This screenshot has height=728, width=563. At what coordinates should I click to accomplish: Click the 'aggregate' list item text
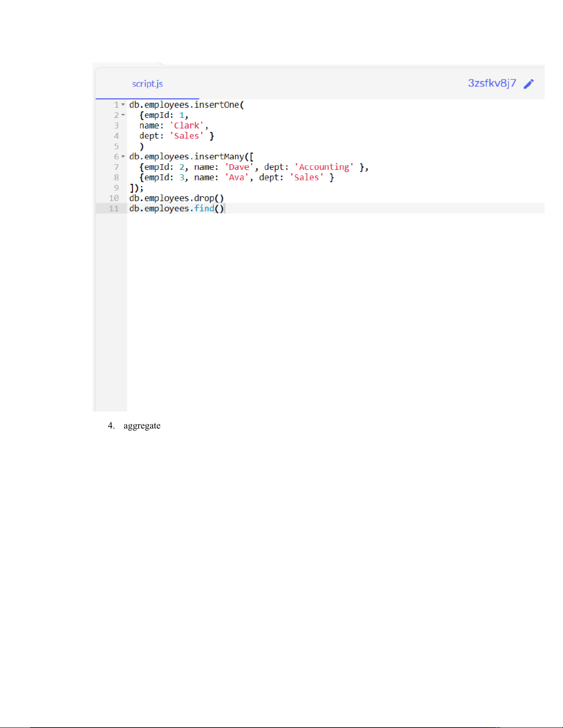coord(142,426)
